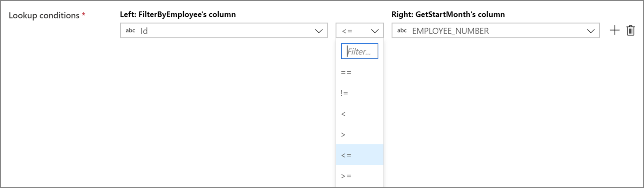Choose the != not-equal operator
This screenshot has width=644, height=188.
tap(344, 93)
